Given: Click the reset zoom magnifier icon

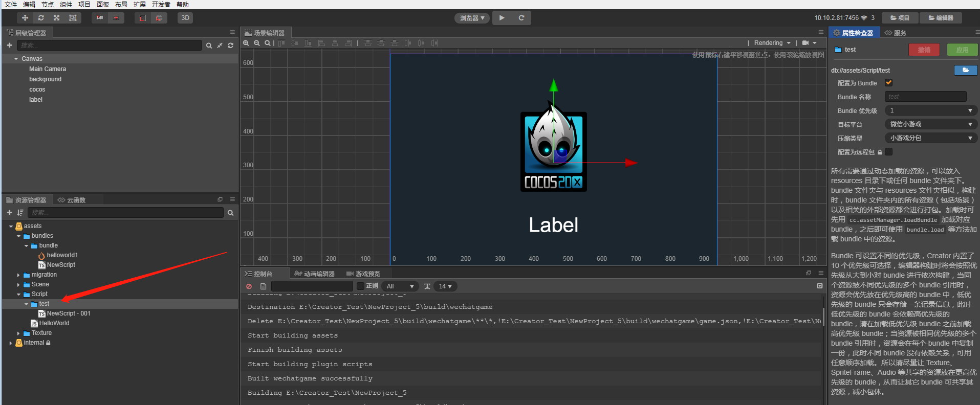Looking at the screenshot, I should click(267, 43).
